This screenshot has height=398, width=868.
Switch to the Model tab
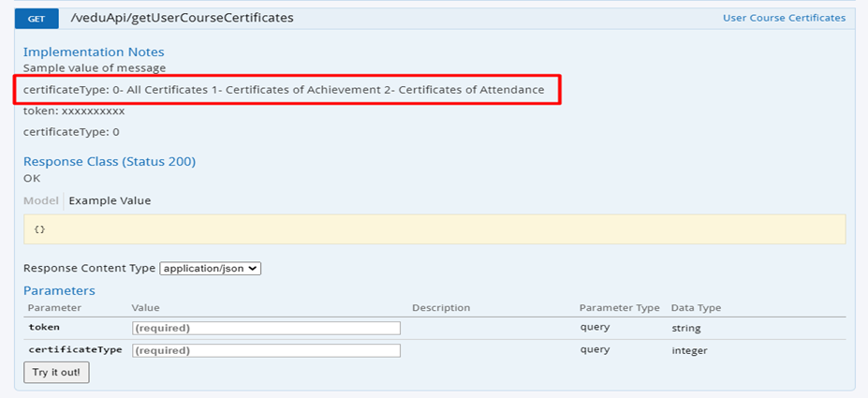[x=41, y=200]
